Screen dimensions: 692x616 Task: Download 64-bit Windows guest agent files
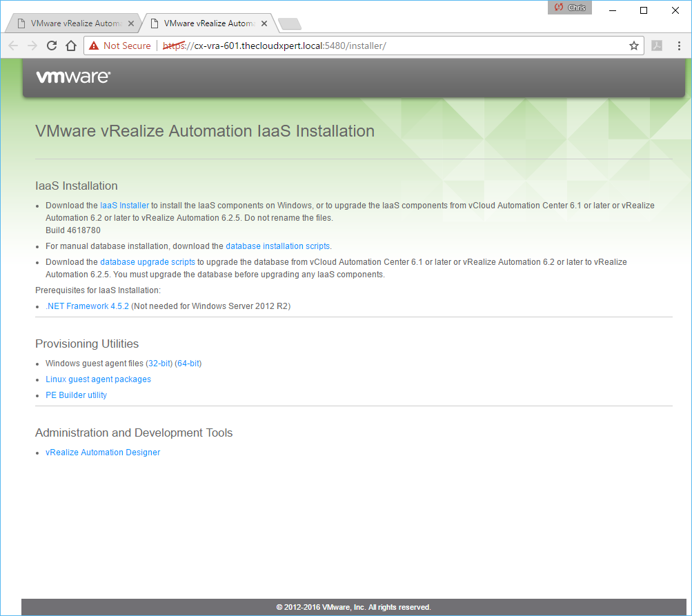point(188,364)
